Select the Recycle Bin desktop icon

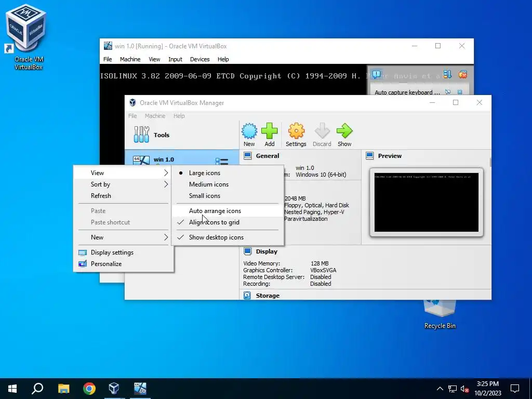point(440,314)
